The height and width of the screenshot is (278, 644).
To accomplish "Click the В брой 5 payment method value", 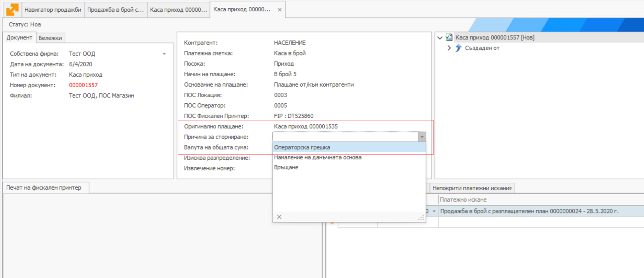I will click(x=285, y=74).
